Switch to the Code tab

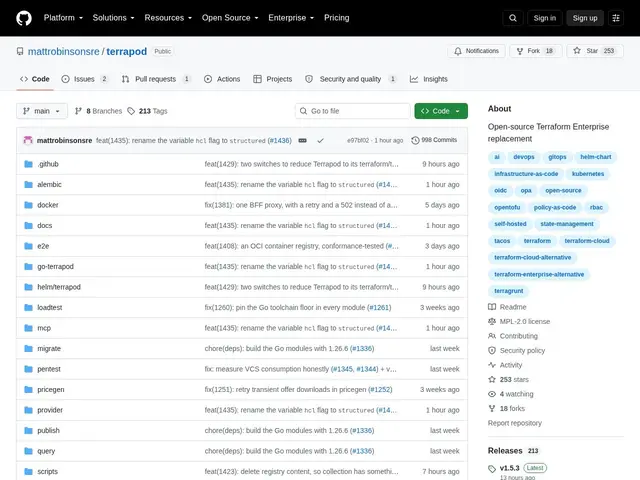(35, 79)
